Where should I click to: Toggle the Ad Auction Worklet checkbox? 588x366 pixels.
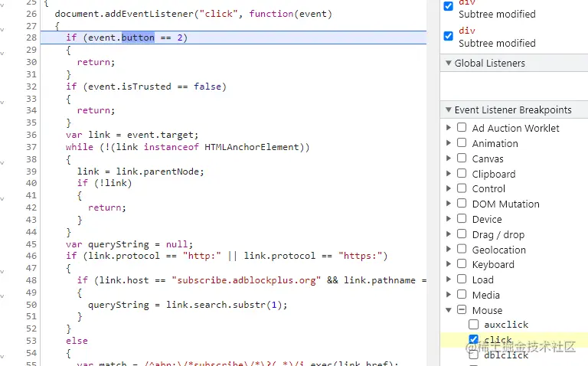[462, 128]
